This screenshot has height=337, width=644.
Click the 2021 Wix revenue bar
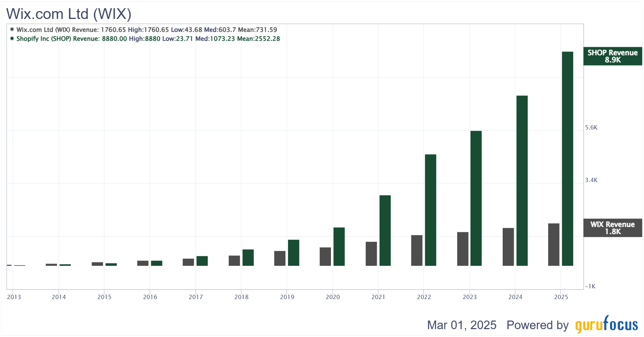pyautogui.click(x=371, y=254)
